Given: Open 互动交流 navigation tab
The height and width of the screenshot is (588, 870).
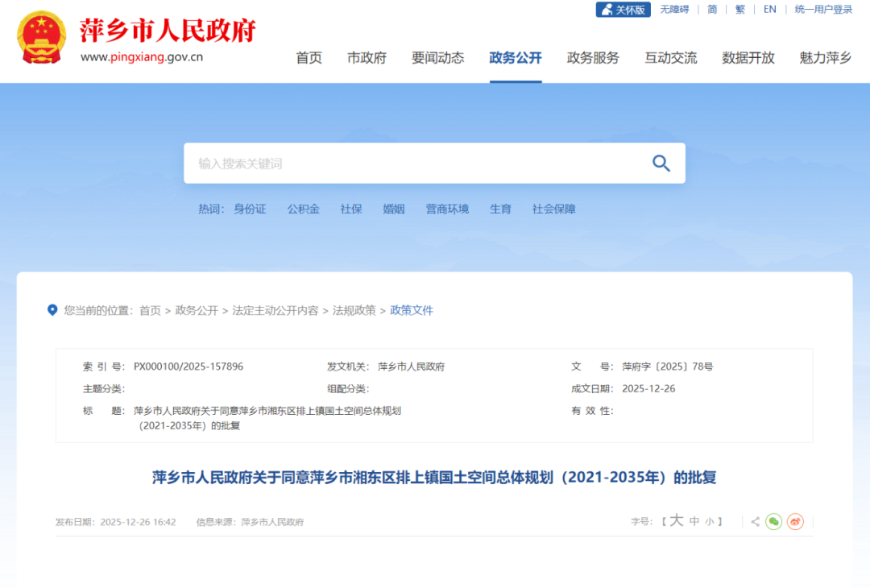Looking at the screenshot, I should tap(671, 58).
